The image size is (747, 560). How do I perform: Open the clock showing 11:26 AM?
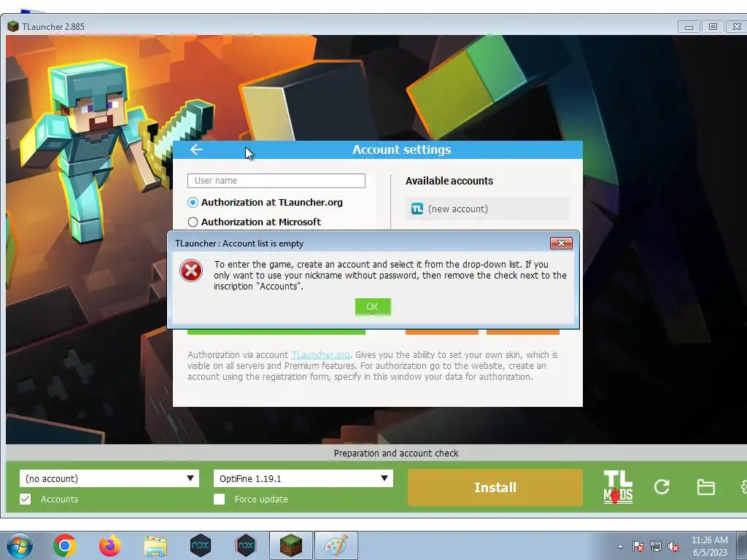(709, 546)
